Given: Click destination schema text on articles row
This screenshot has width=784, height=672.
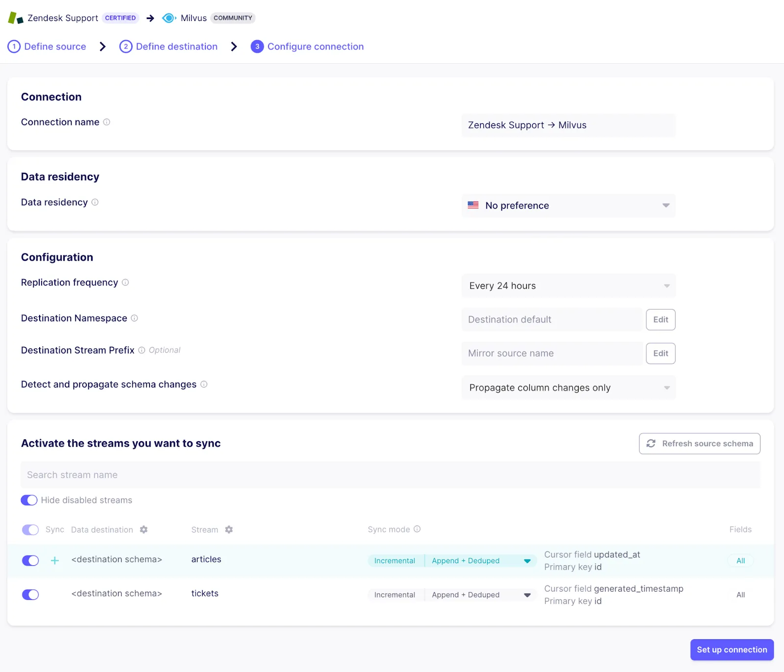Looking at the screenshot, I should pyautogui.click(x=117, y=559).
